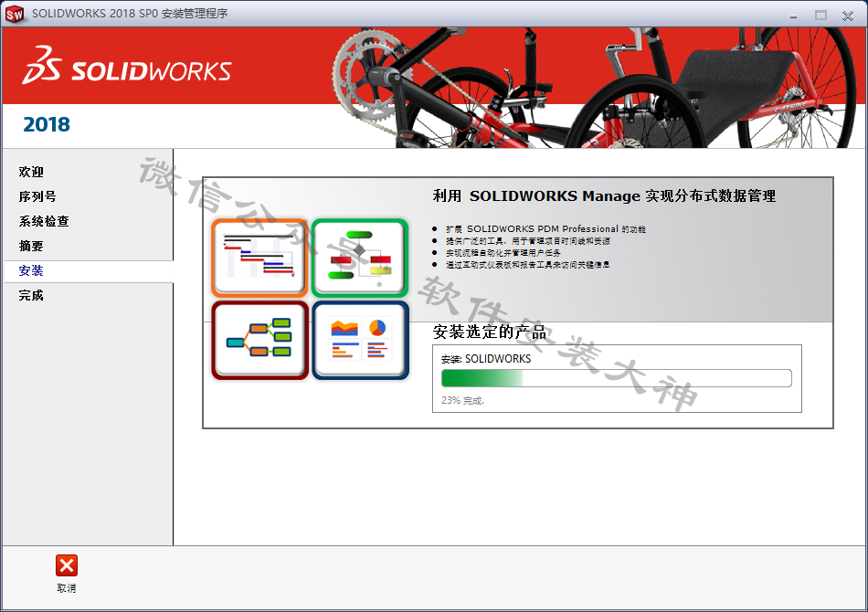The width and height of the screenshot is (868, 612).
Task: Click bullet '扩展 SOLIDWORKS PDM Professional 的功能'
Action: (x=545, y=229)
